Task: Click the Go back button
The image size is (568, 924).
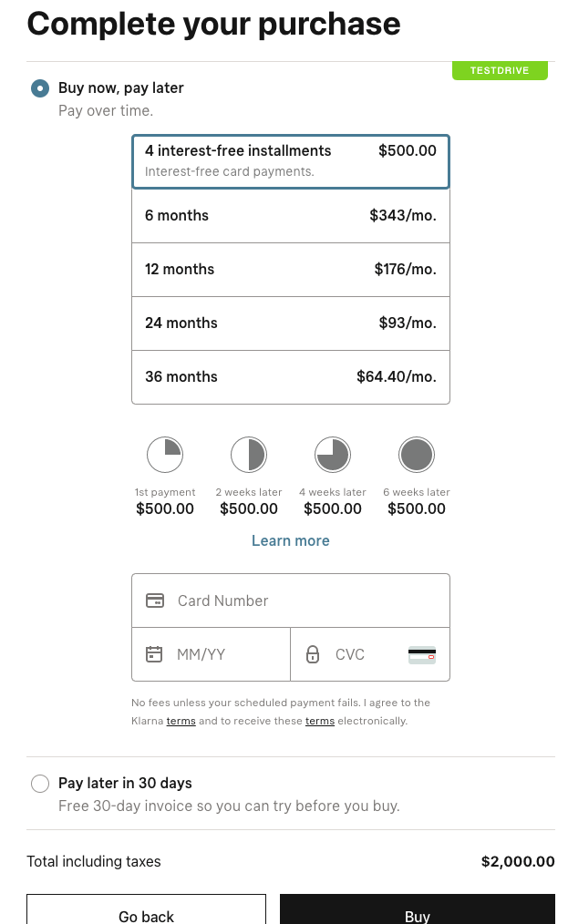Action: [x=146, y=916]
